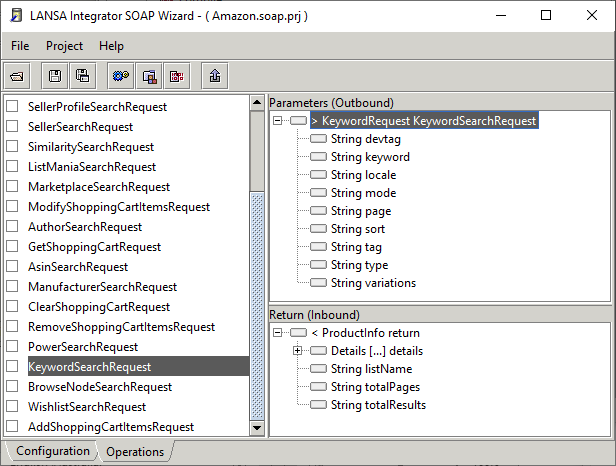Screen dimensions: 616x466
Task: Click the colored blocks toolbar icon
Action: pos(149,76)
